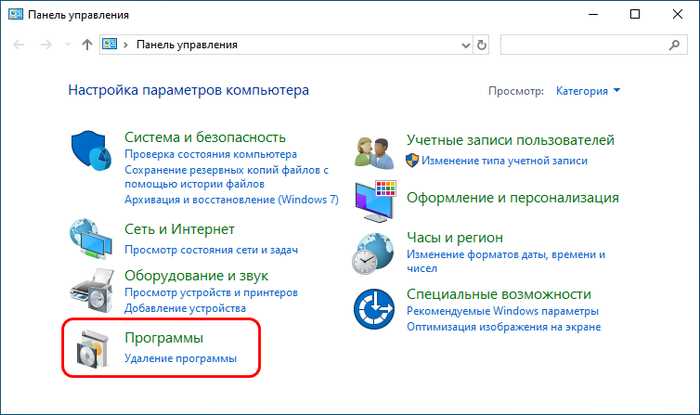This screenshot has width=700, height=415.
Task: Open the Часы и регион clock globe icon
Action: [x=374, y=253]
